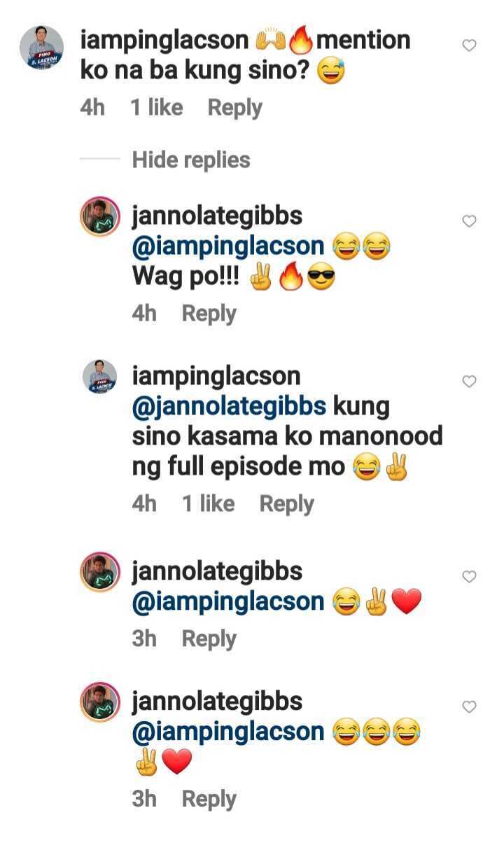Screen dimensions: 504x843
Task: Collapse the thread with "Hide replies"
Action: pos(191,160)
